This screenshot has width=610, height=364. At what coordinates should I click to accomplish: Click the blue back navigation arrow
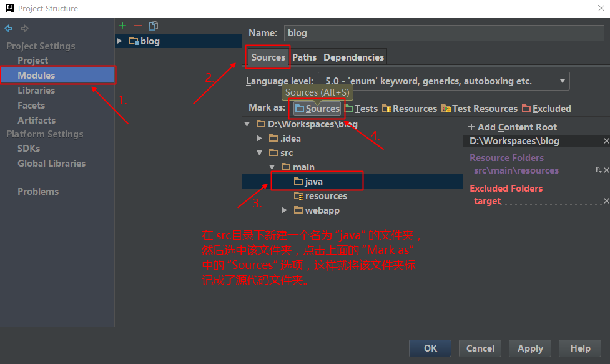pyautogui.click(x=9, y=29)
